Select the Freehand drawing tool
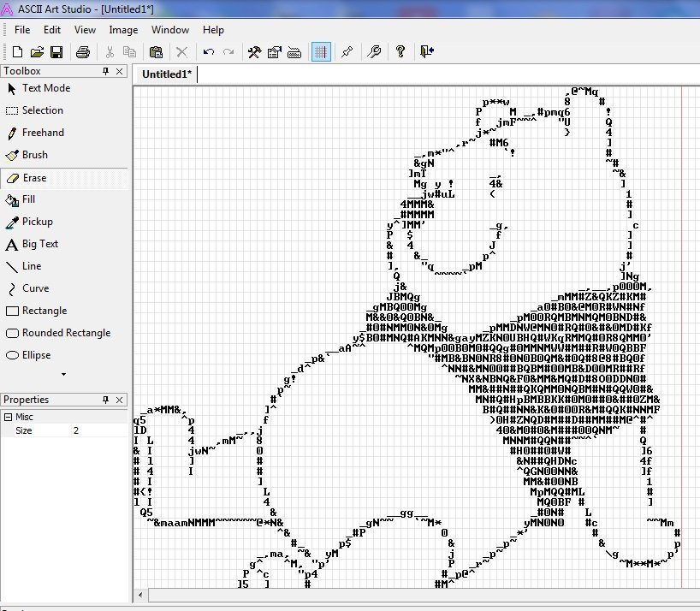This screenshot has height=611, width=700. click(x=43, y=133)
